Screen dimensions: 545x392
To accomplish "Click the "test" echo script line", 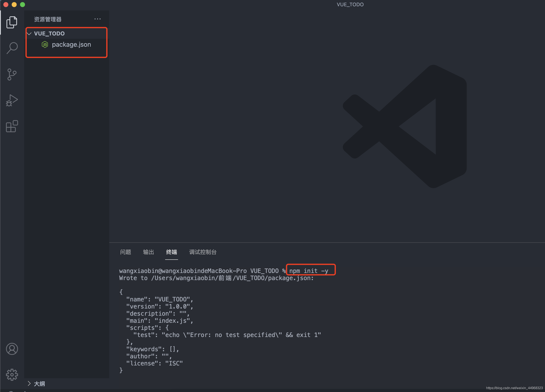I will tap(227, 335).
